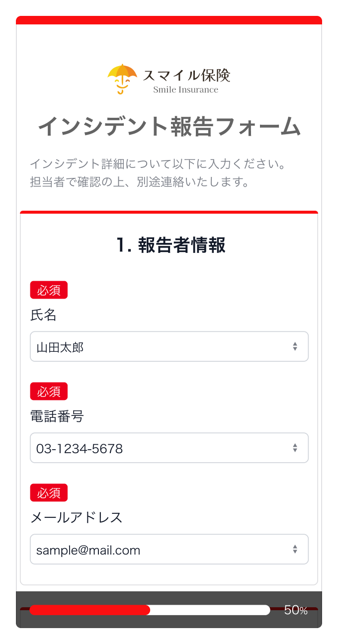This screenshot has width=338, height=644.
Task: Click the red header bar at the top
Action: tap(169, 21)
